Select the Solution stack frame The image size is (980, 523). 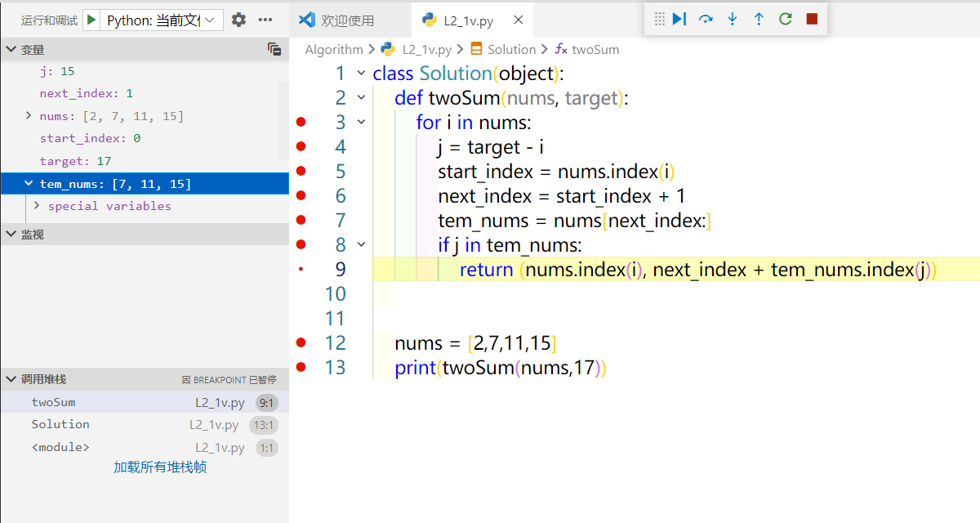[x=145, y=424]
